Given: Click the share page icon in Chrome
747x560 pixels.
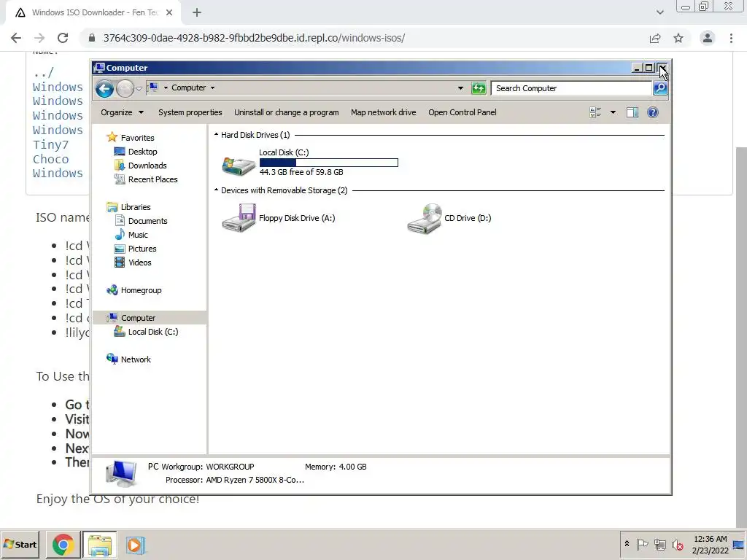Looking at the screenshot, I should [x=655, y=38].
